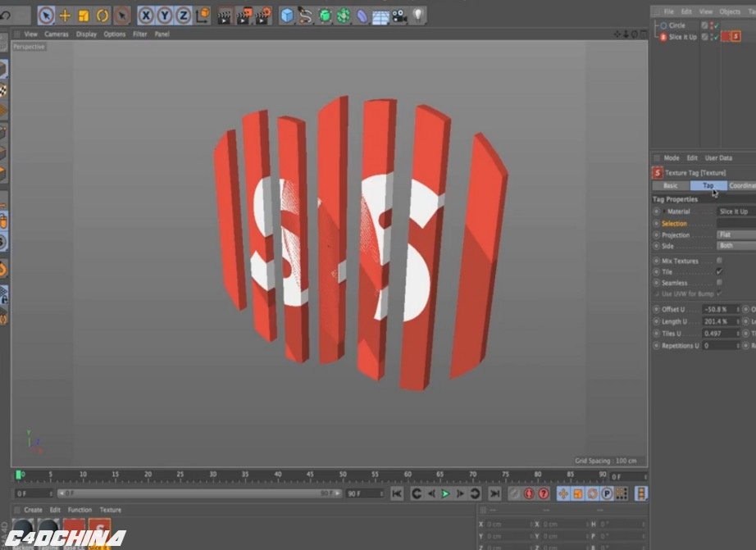Select the S logo material thumbnail
The width and height of the screenshot is (756, 550).
click(100, 530)
